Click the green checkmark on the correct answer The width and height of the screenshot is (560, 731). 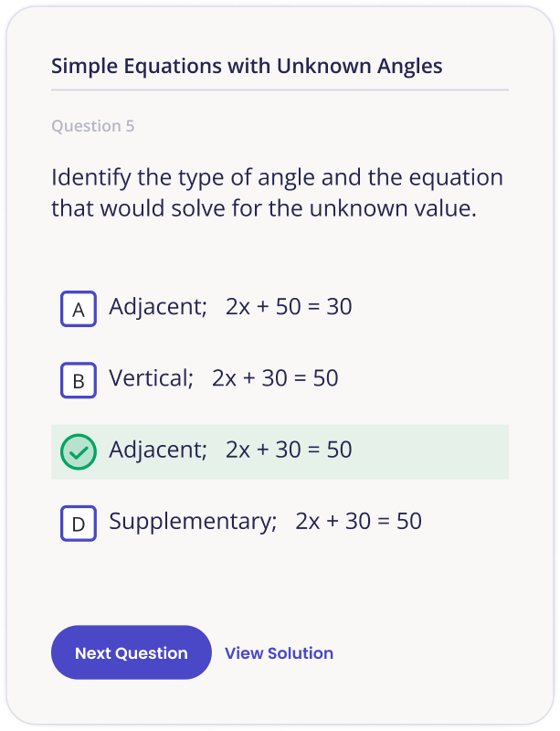click(78, 450)
